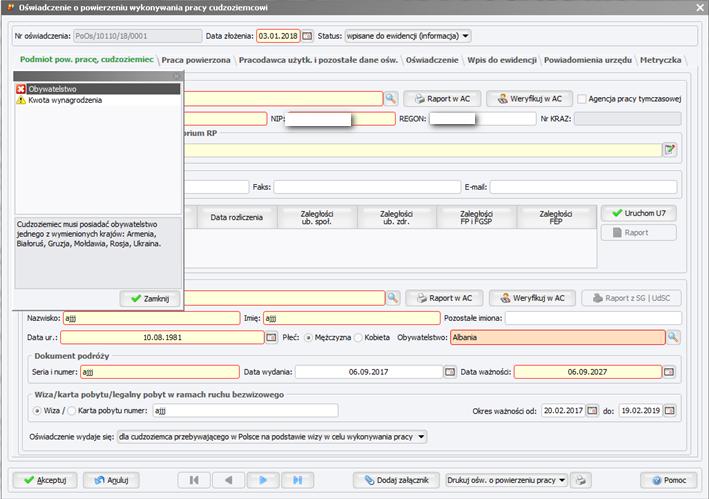Open Drukuj ośw. o powierzeniu pracy dropdown
This screenshot has height=499, width=709.
pyautogui.click(x=506, y=480)
